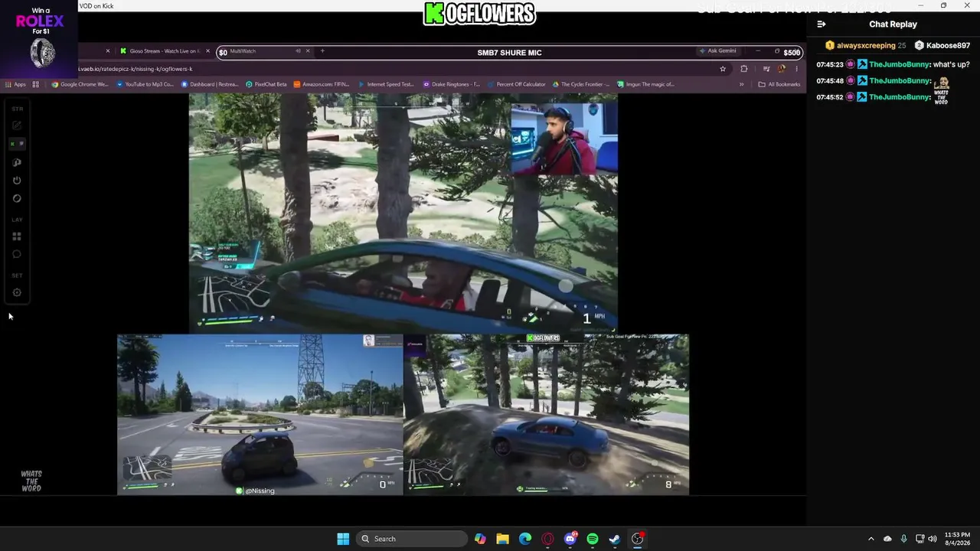980x551 pixels.
Task: Toggle the chat bubble icon in sidebar
Action: coord(17,254)
